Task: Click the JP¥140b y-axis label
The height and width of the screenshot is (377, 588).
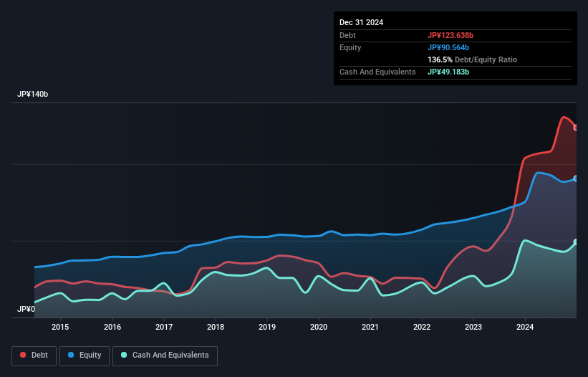Action: [x=33, y=94]
